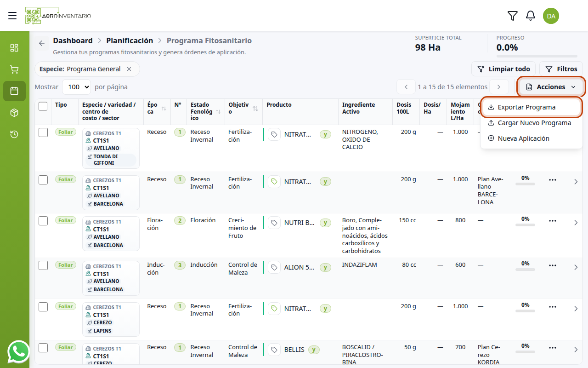The image size is (588, 368).
Task: Open the shopping cart sidebar icon
Action: coord(14,69)
